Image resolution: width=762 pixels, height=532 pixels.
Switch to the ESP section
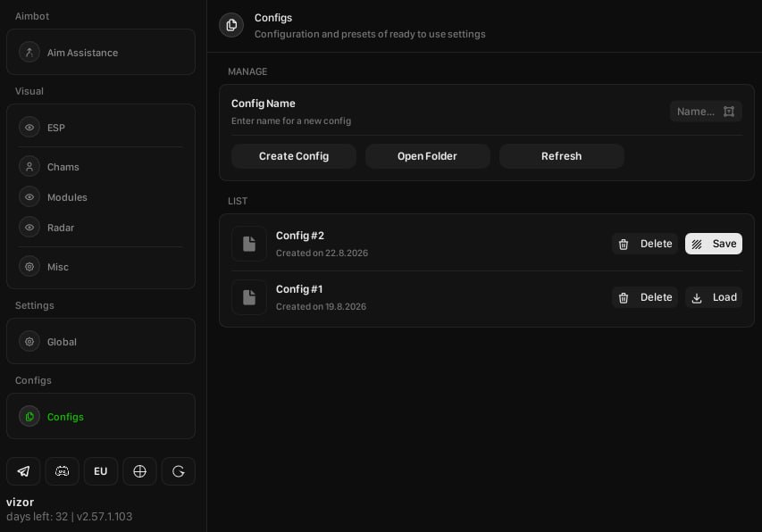(x=101, y=127)
